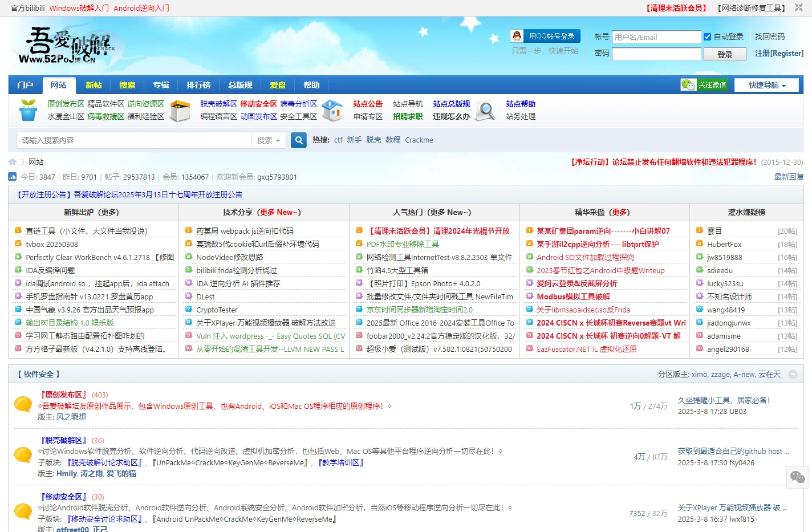Click rank icon beside 霏目 user
Image resolution: width=812 pixels, height=532 pixels.
pos(700,230)
